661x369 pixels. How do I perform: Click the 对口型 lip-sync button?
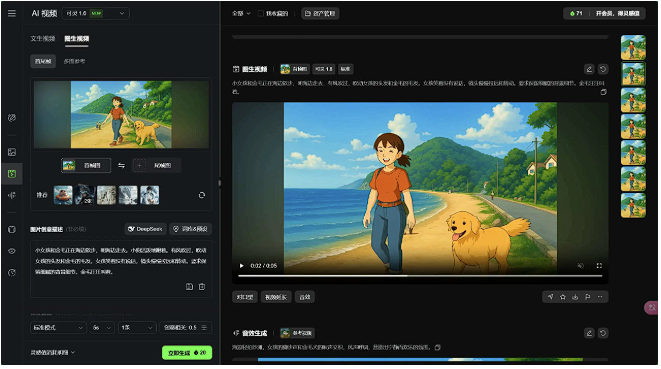[245, 297]
